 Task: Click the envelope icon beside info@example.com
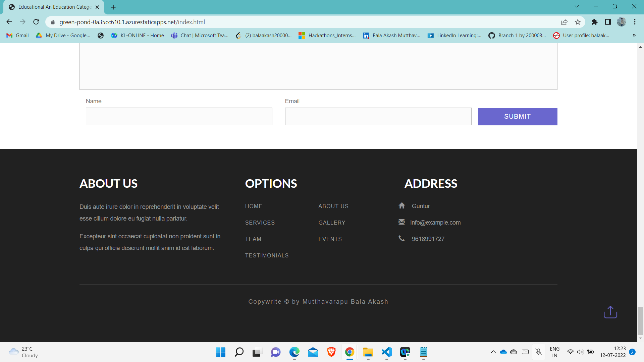pyautogui.click(x=401, y=222)
